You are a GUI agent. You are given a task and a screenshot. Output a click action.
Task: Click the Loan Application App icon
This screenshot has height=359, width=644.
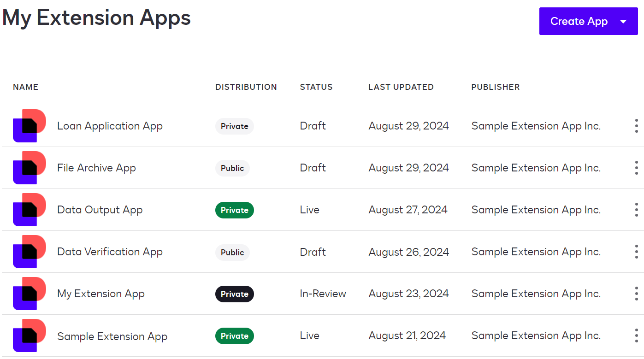pyautogui.click(x=29, y=125)
